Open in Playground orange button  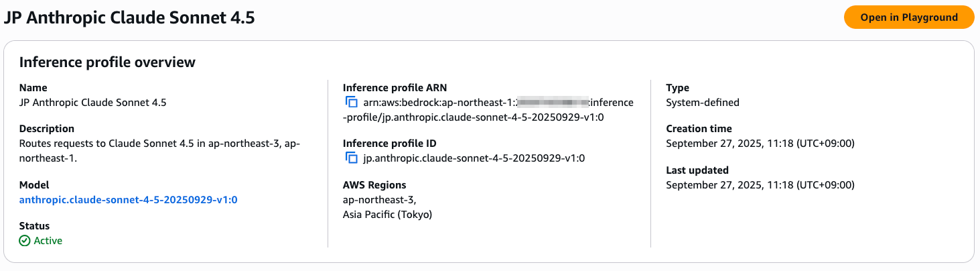coord(909,17)
